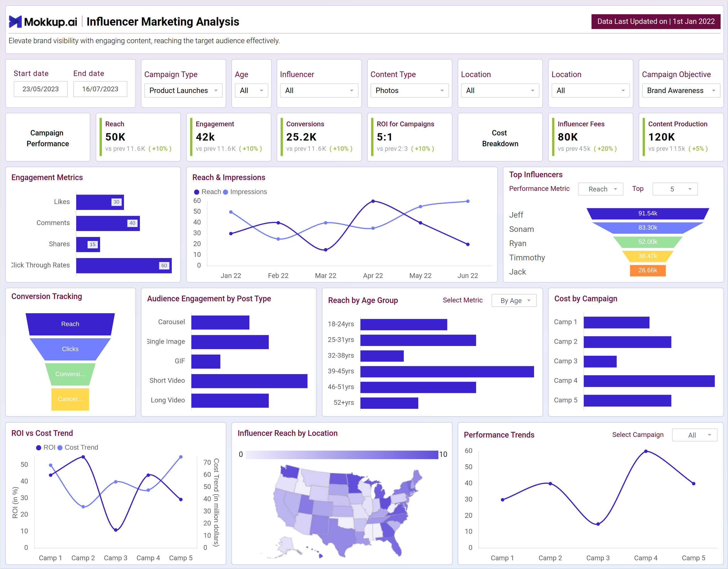Select the Influencer Fees 80K card
Viewport: 728px width, 569px height.
[x=591, y=137]
